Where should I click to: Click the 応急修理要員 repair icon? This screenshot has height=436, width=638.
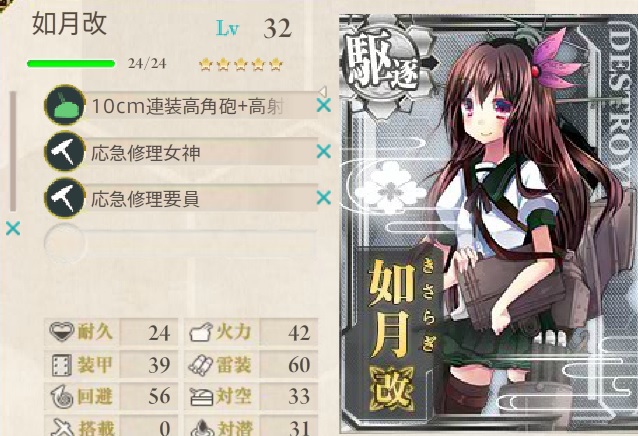pyautogui.click(x=65, y=198)
